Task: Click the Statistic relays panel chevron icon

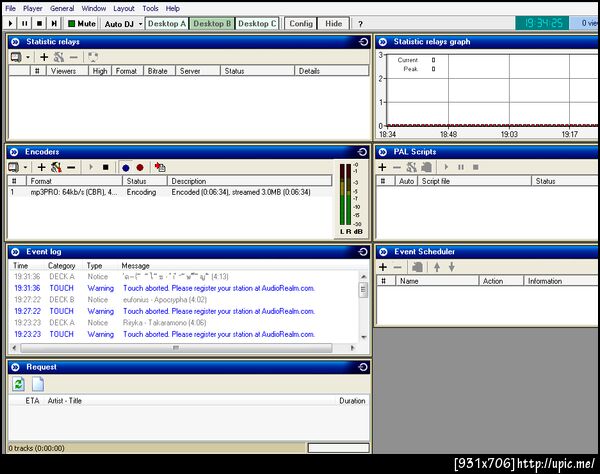Action: [15, 42]
